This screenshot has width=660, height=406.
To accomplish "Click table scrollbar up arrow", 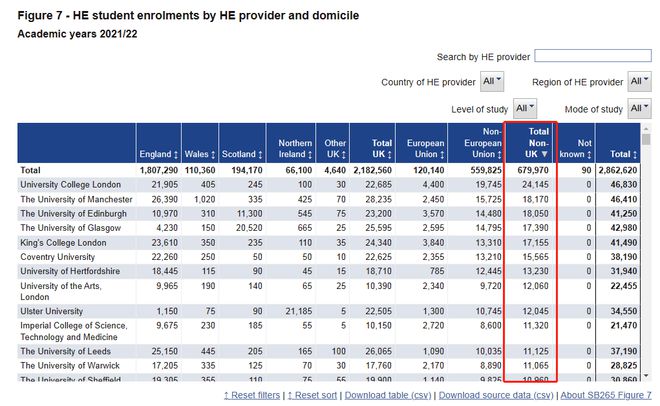I will coord(646,127).
